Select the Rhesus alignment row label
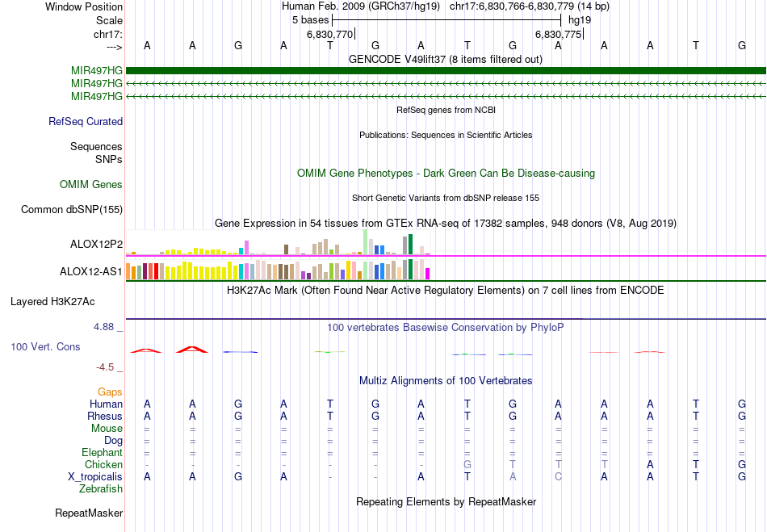This screenshot has width=767, height=532. point(105,416)
